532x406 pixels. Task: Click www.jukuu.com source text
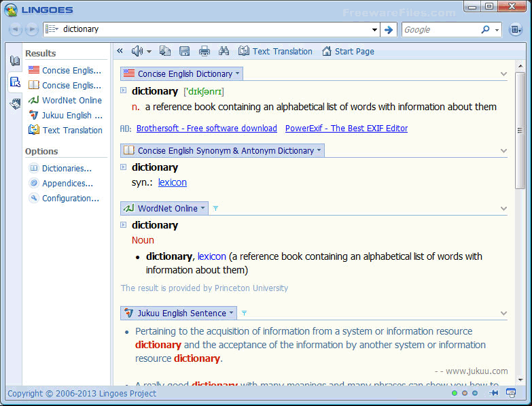477,371
